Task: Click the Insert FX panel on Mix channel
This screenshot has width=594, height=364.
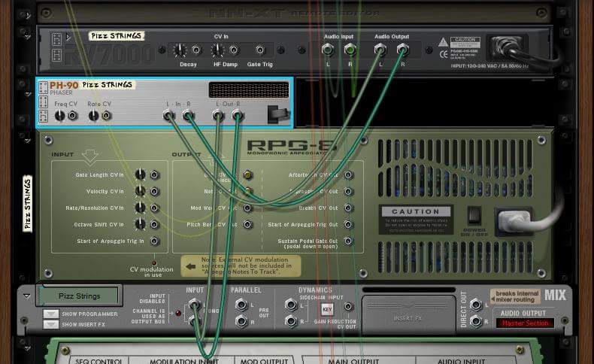Action: [408, 315]
